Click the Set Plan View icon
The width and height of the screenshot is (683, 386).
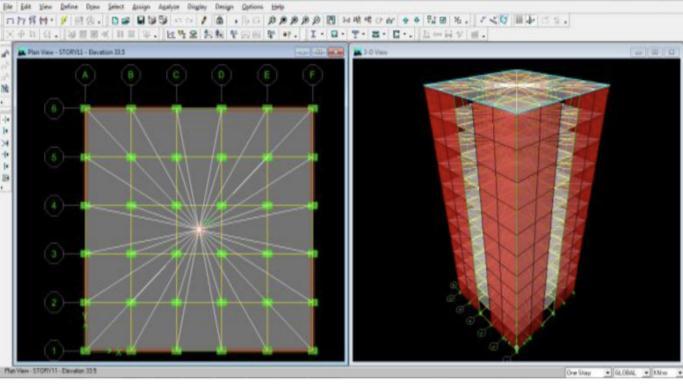point(357,20)
